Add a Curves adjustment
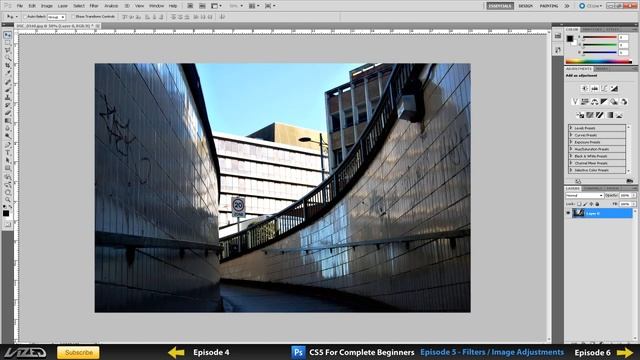The width and height of the screenshot is (640, 360). click(604, 89)
